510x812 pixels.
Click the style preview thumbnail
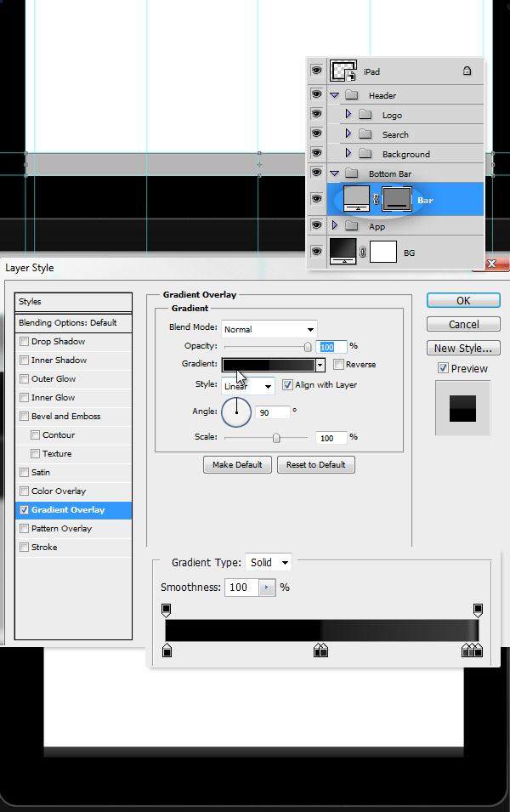click(x=462, y=408)
